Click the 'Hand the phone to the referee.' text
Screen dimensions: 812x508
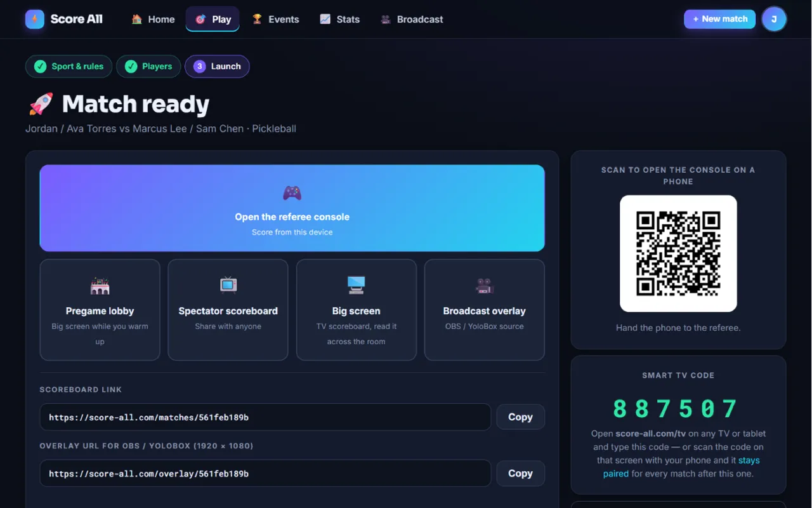click(x=678, y=328)
